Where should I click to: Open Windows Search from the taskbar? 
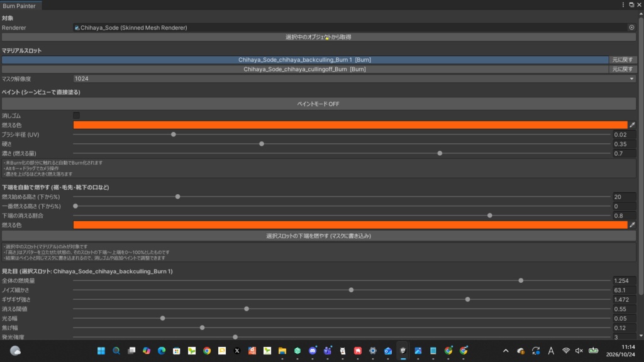[116, 351]
